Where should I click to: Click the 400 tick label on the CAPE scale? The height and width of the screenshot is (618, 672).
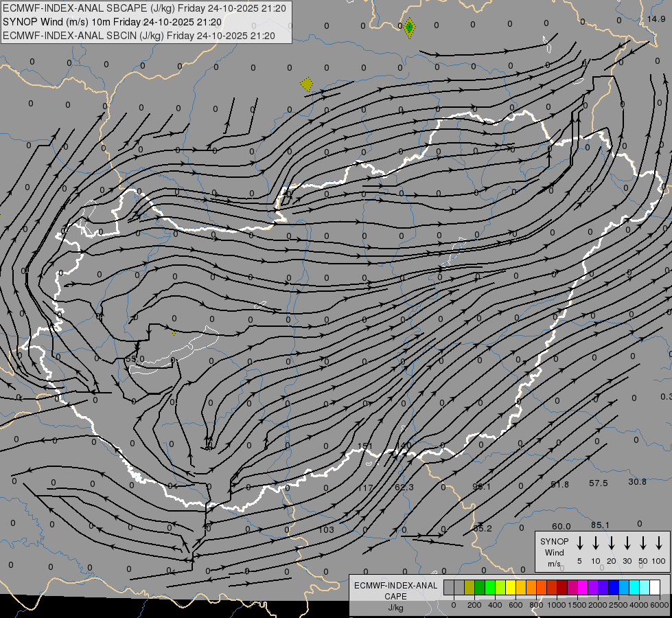pyautogui.click(x=495, y=605)
